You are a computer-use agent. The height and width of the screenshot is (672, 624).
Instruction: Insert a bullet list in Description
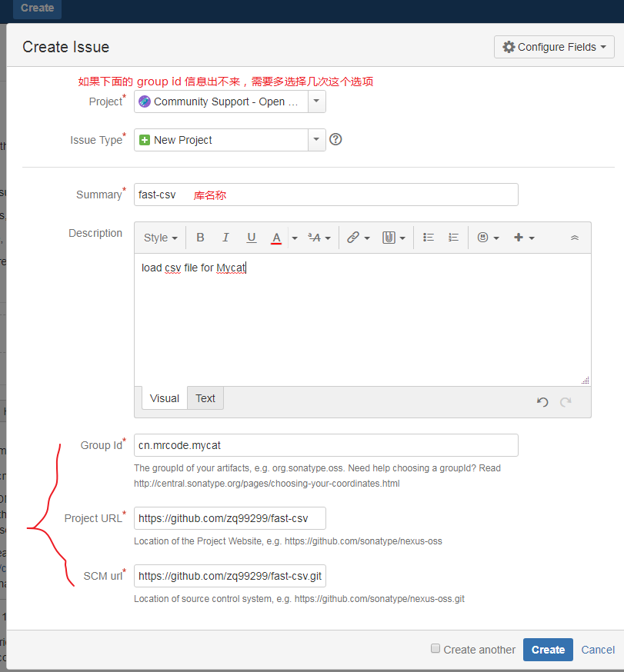(x=429, y=238)
